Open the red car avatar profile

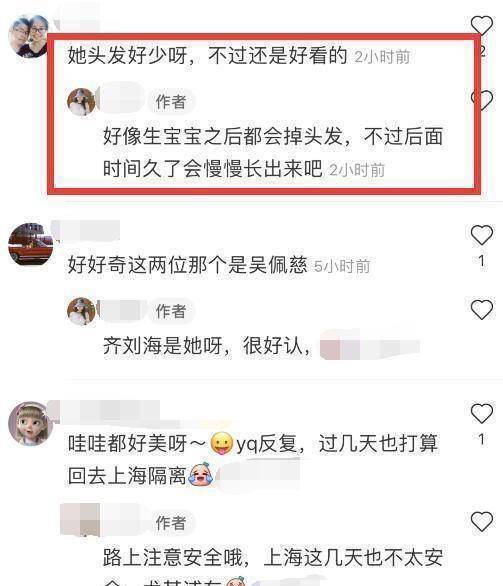(30, 244)
